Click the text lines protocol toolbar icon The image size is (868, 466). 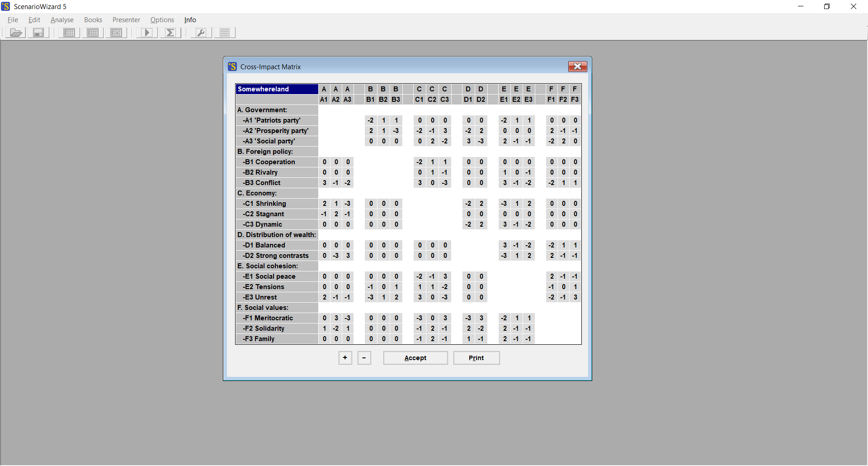pyautogui.click(x=225, y=33)
